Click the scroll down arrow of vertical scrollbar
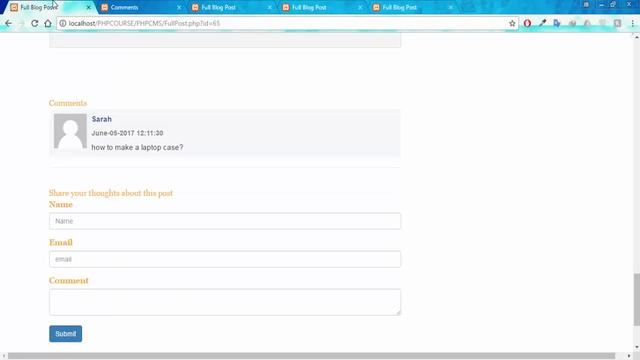The image size is (640, 360). click(637, 347)
